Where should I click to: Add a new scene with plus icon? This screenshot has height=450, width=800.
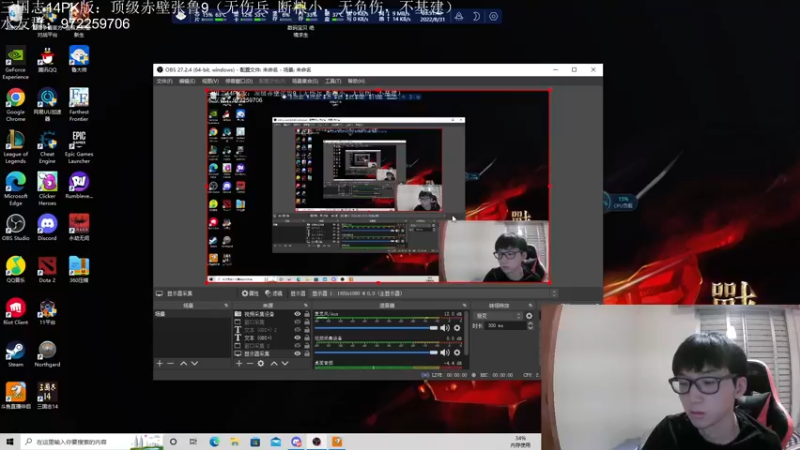[x=160, y=363]
